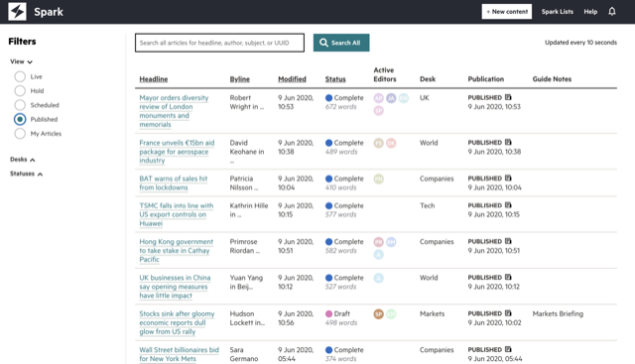The image size is (635, 364).
Task: Select the Scheduled view radio button
Action: point(20,105)
